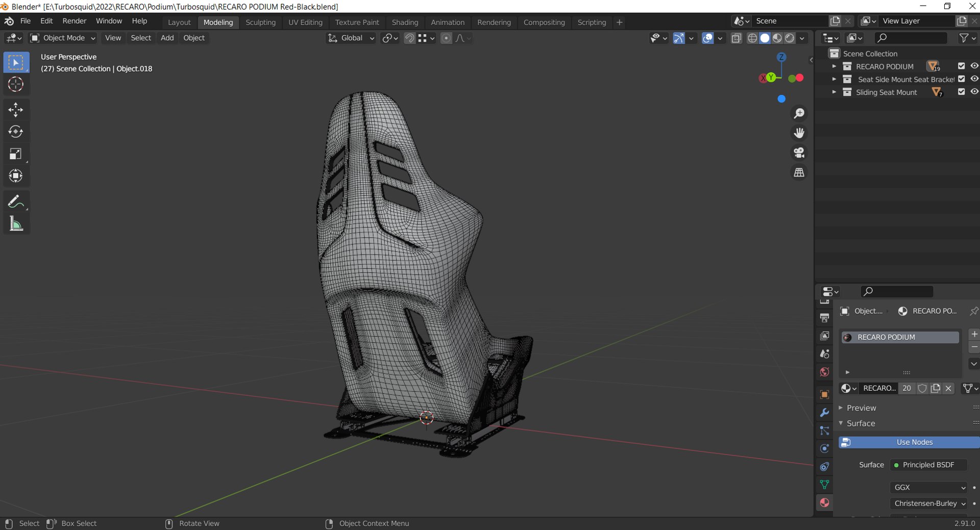Click the pan hand viewport gizmo
Image resolution: width=980 pixels, height=530 pixels.
pos(799,133)
